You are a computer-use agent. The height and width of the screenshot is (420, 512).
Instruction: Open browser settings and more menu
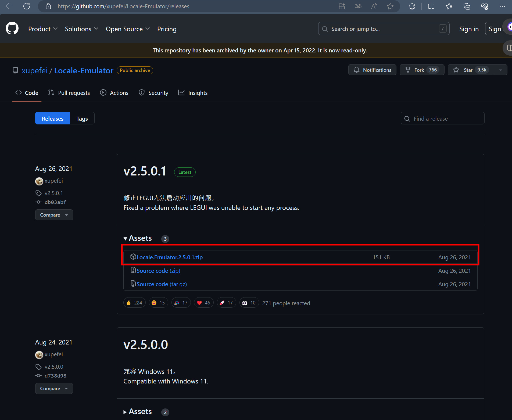tap(502, 6)
